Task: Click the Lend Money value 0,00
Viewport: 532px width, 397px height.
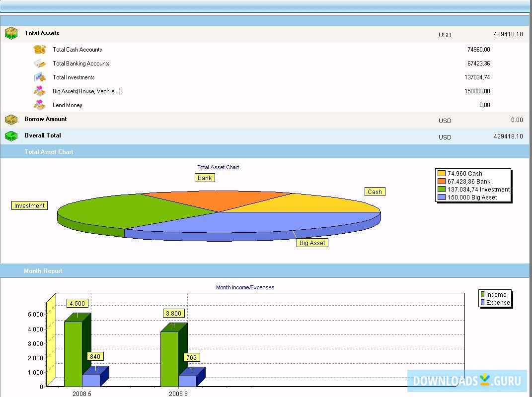Action: (485, 105)
